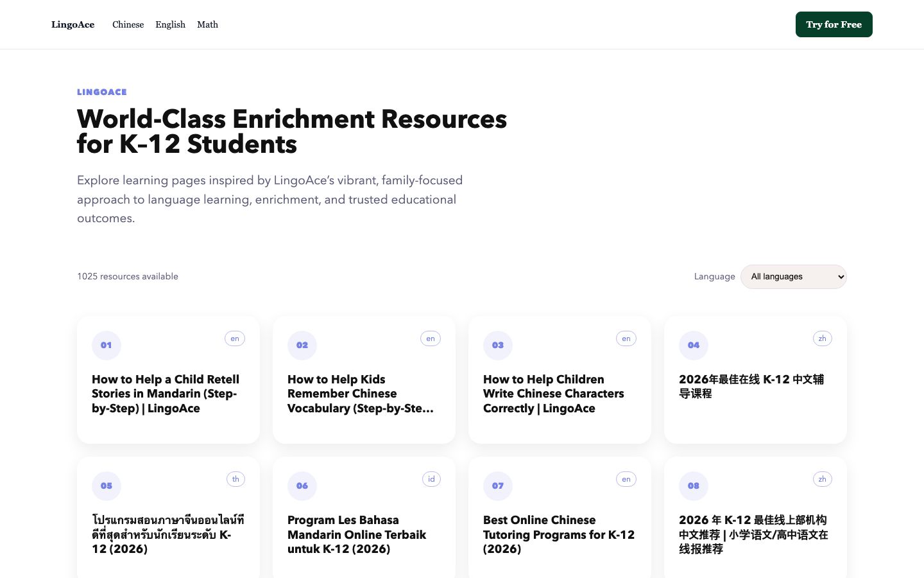Go to the LingoAce home logo
This screenshot has width=924, height=578.
coord(73,24)
